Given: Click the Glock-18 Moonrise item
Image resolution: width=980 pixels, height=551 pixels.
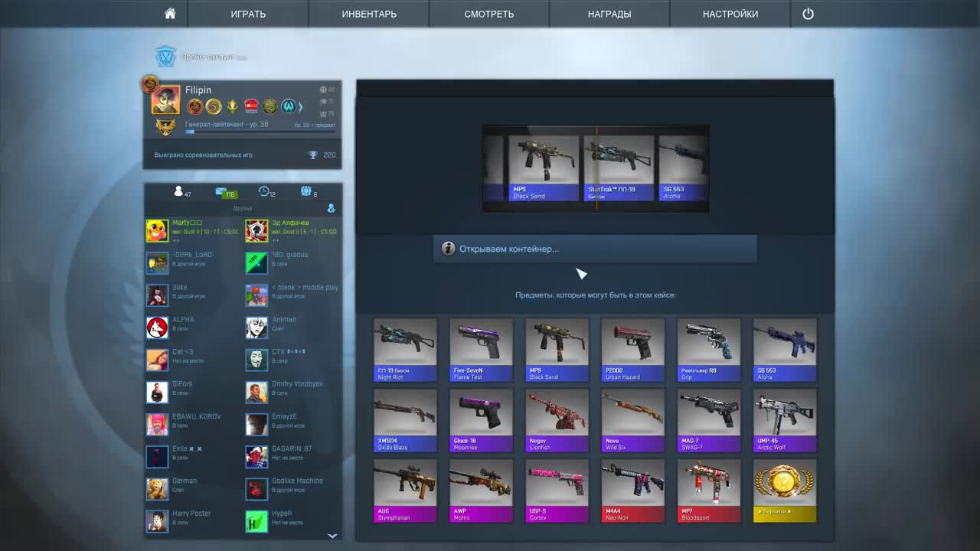Looking at the screenshot, I should tap(481, 420).
